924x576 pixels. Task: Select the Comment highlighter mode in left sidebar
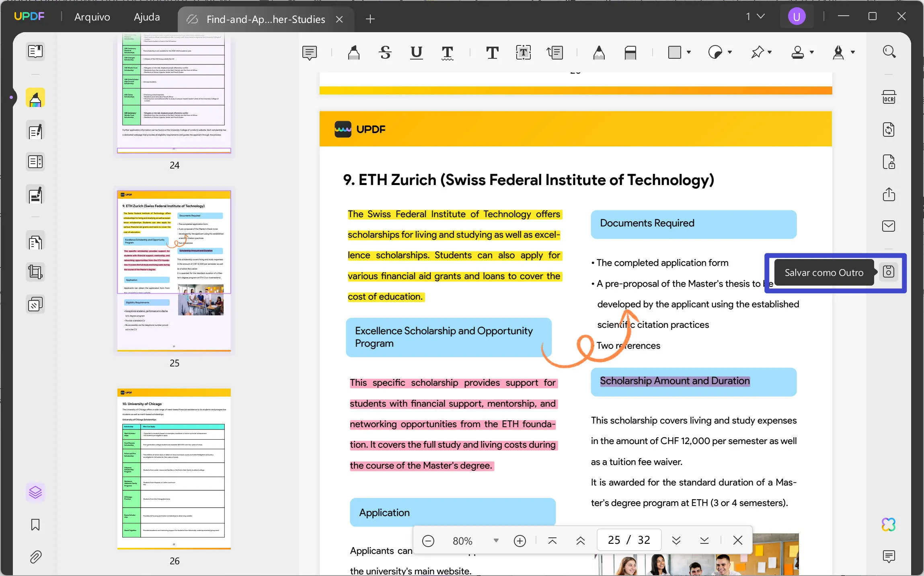(35, 98)
